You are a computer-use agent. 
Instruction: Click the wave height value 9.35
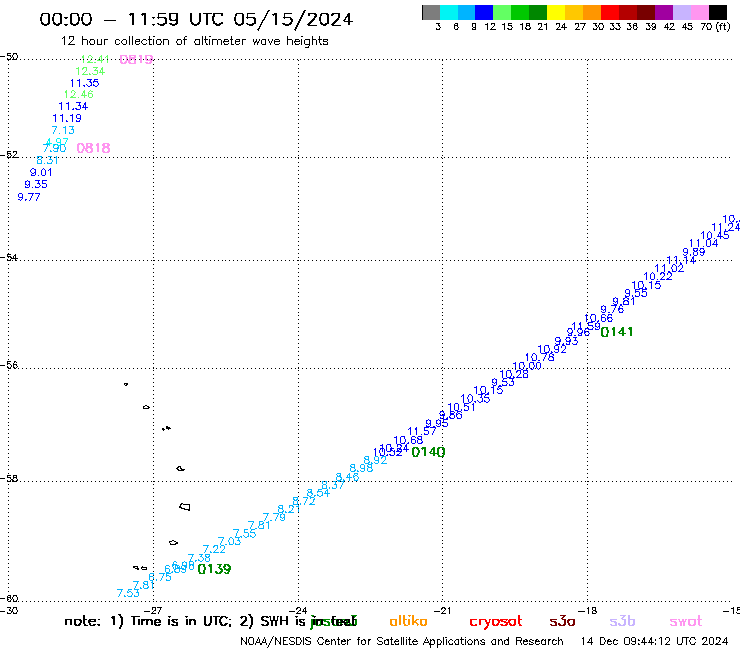(36, 185)
